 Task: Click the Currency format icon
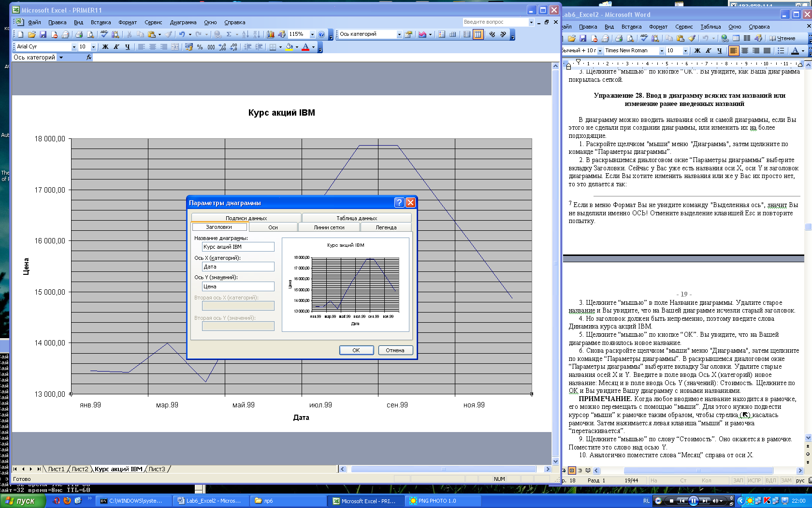pyautogui.click(x=188, y=47)
